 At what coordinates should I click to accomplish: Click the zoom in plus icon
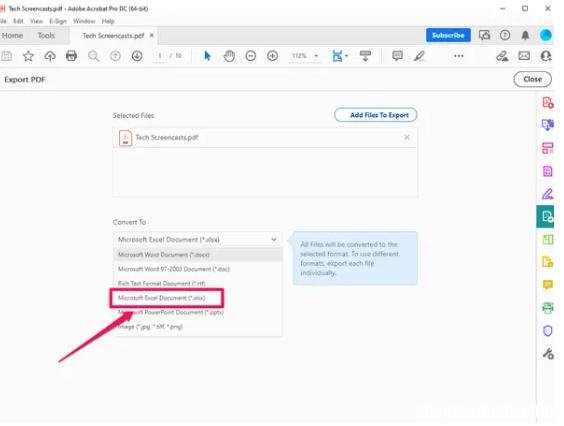point(272,56)
